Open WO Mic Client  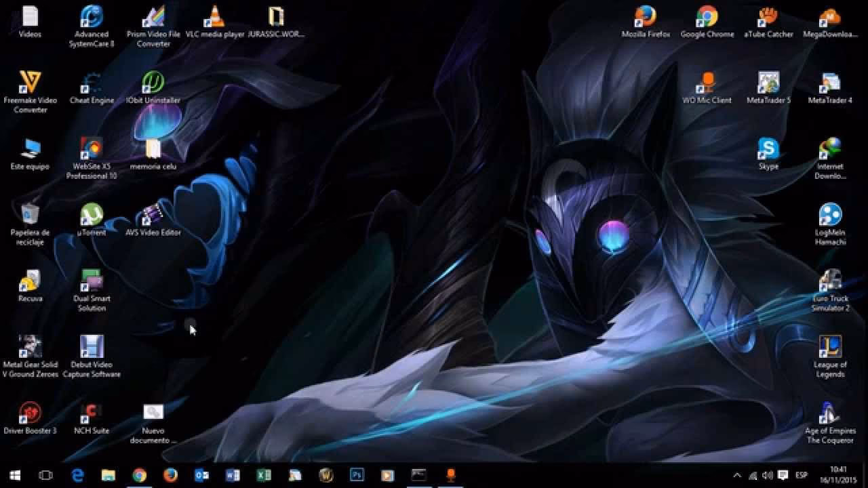(707, 81)
